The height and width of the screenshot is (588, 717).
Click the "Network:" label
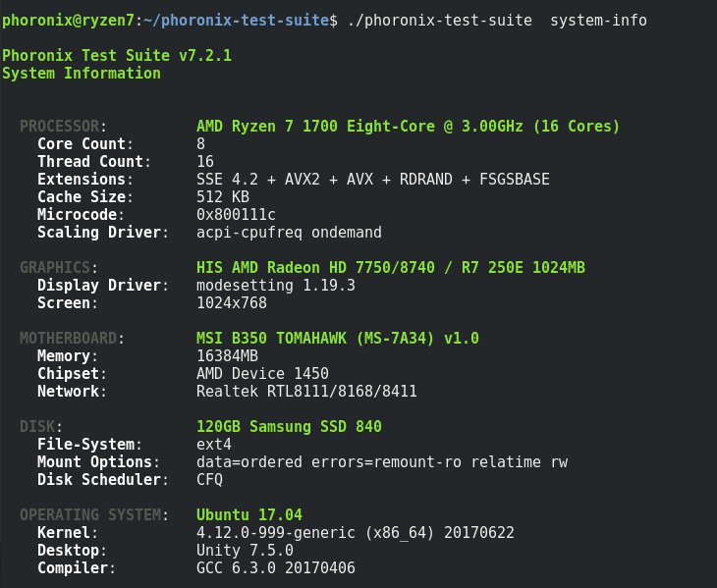point(72,392)
